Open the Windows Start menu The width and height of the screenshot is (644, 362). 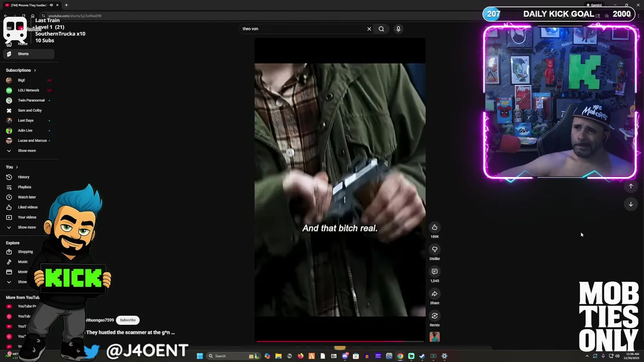tap(200, 356)
